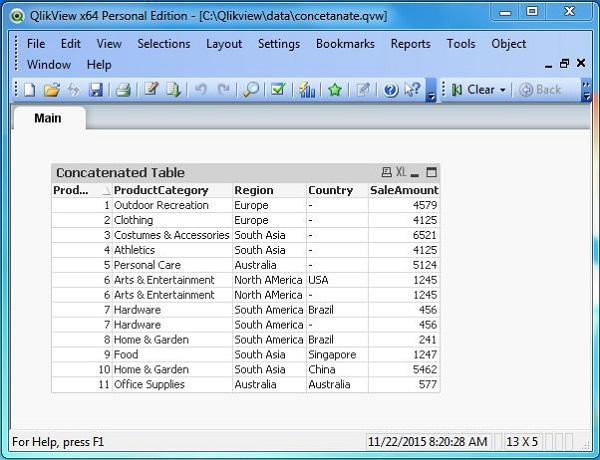Add Bookmark using the green star icon
Screen dimensions: 600x460
coord(335,90)
